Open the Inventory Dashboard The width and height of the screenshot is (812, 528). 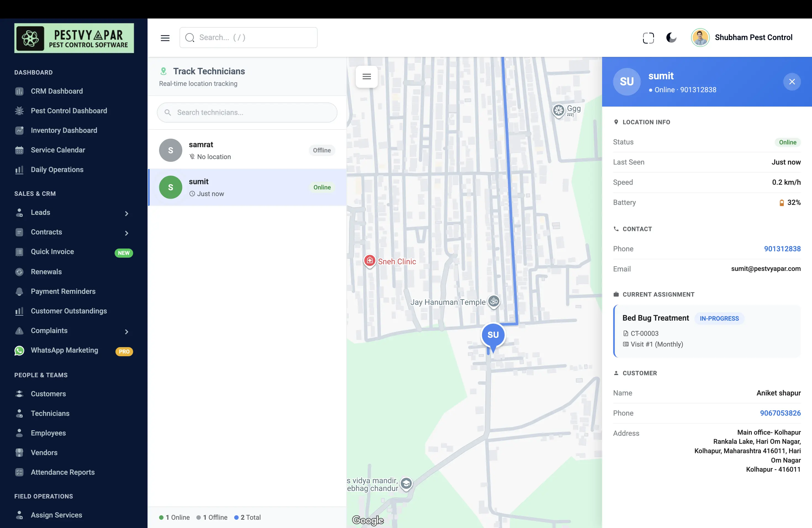point(64,130)
